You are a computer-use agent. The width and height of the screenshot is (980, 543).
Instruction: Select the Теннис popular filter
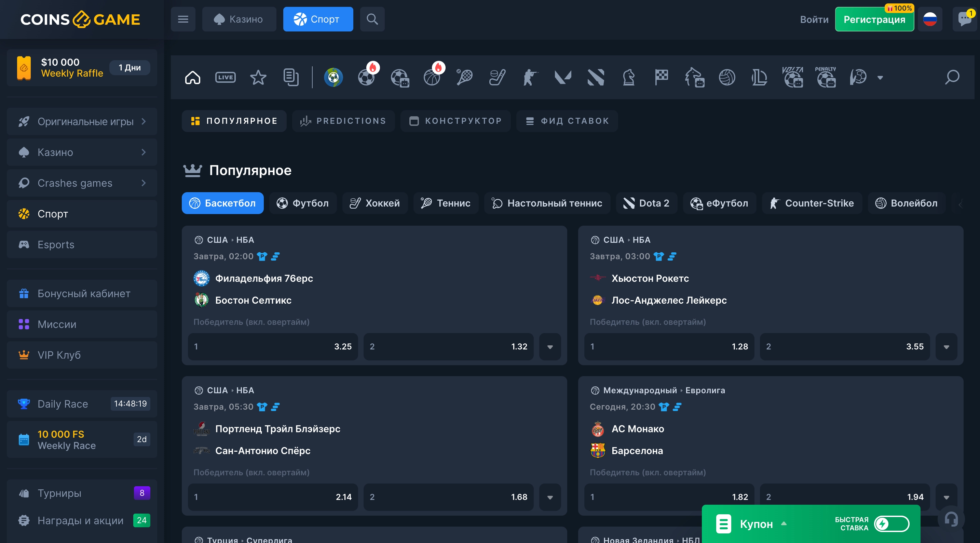pyautogui.click(x=446, y=203)
